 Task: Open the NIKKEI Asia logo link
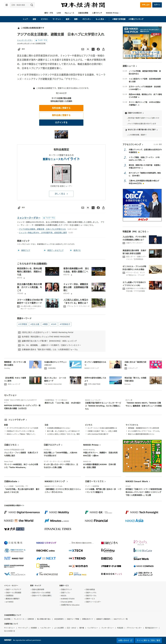(134, 521)
